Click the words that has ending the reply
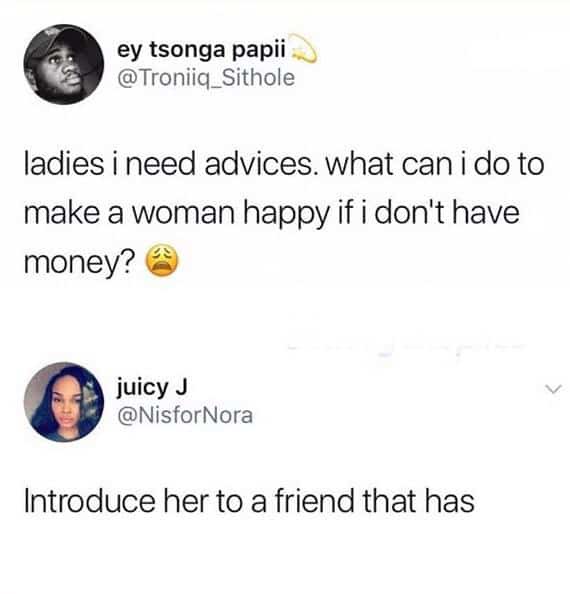Image resolution: width=570 pixels, height=594 pixels. 419,501
